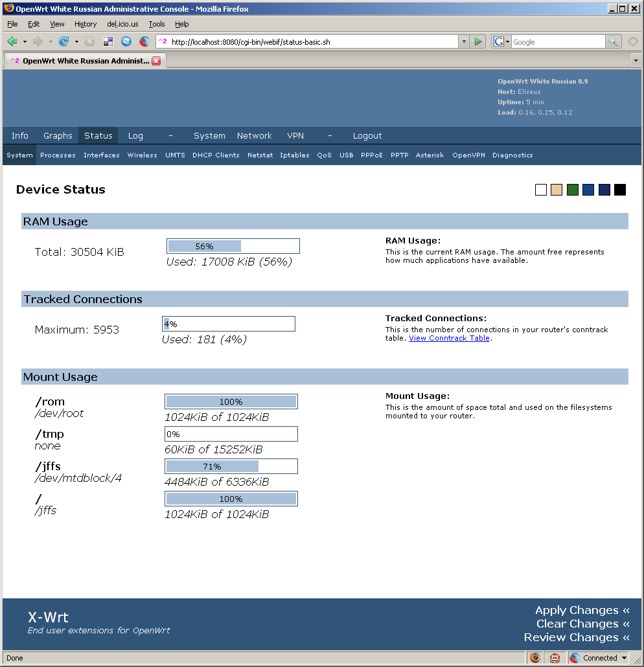The image size is (644, 667).
Task: Open the Interfaces status sub-tab
Action: click(101, 155)
